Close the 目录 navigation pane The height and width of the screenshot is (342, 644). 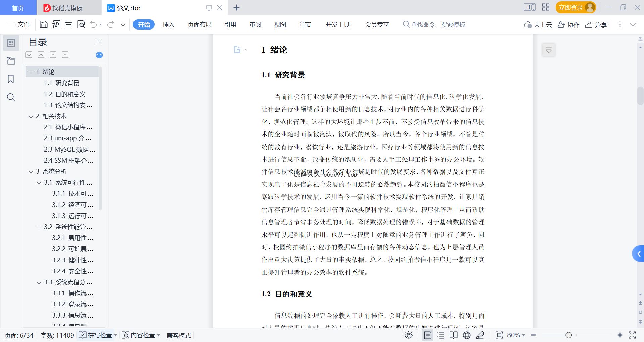pyautogui.click(x=98, y=41)
